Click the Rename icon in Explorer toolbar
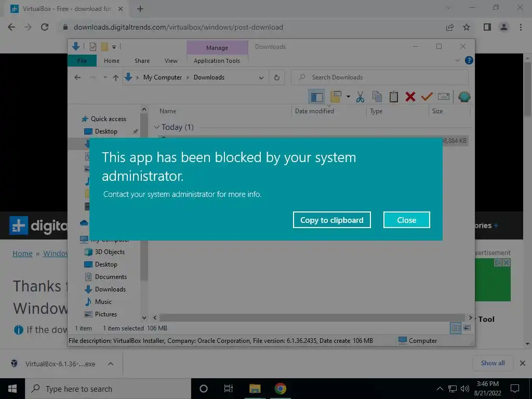 (444, 97)
